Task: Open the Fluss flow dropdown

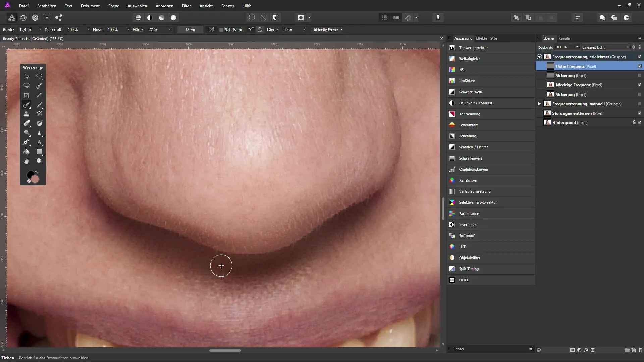Action: point(128,30)
